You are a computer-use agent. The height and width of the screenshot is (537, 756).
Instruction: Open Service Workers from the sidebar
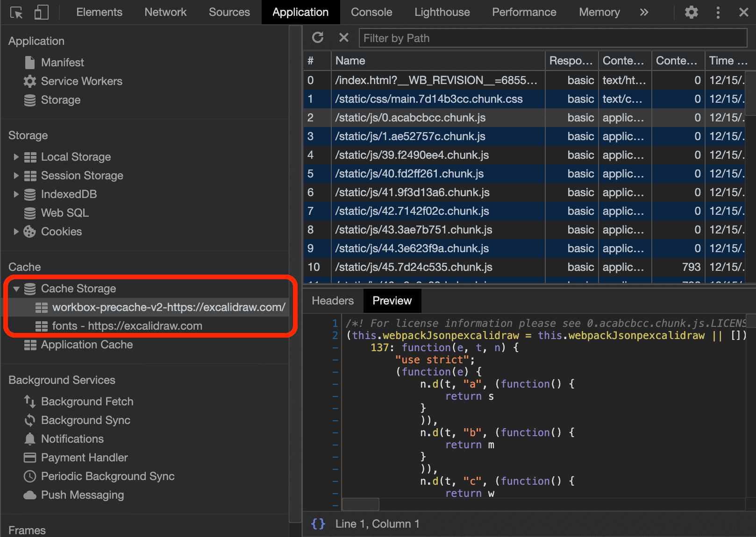(81, 81)
